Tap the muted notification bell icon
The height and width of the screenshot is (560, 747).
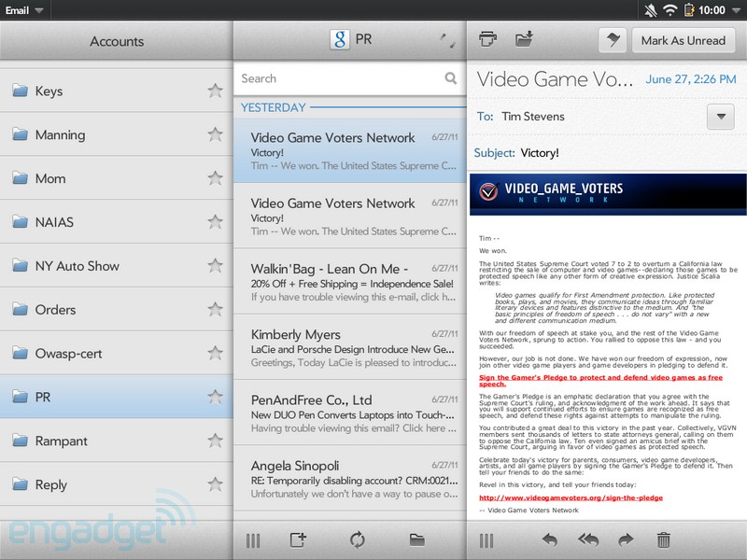point(651,10)
